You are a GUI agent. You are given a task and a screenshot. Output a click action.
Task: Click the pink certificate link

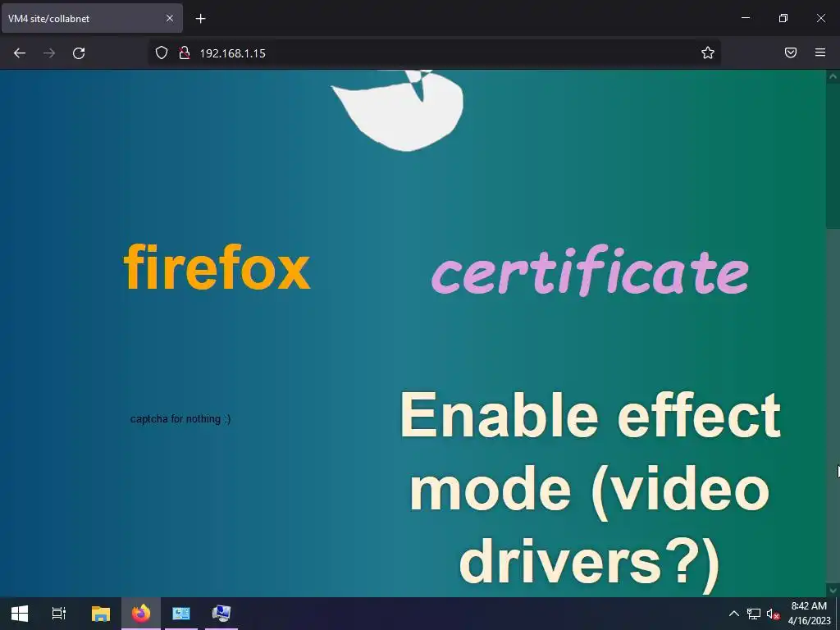click(590, 271)
